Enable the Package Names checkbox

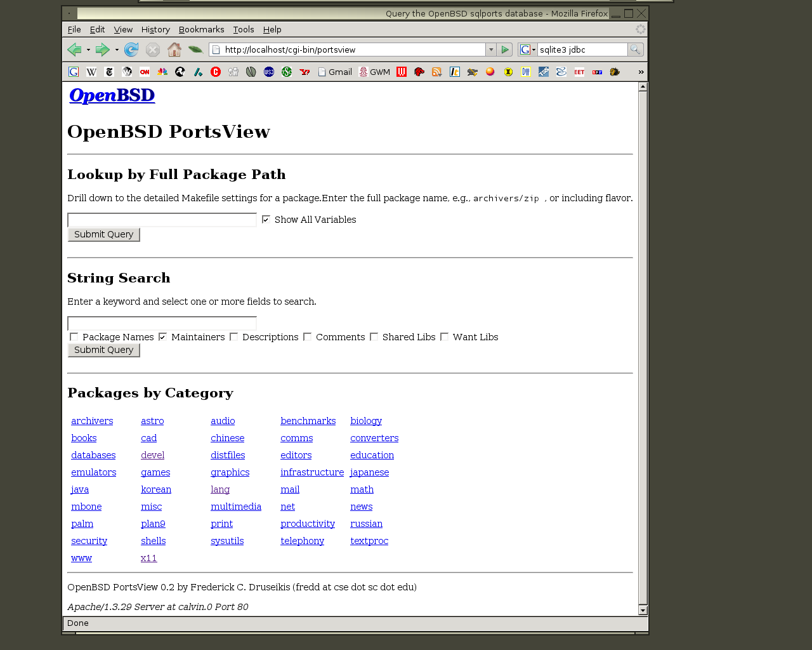point(74,337)
